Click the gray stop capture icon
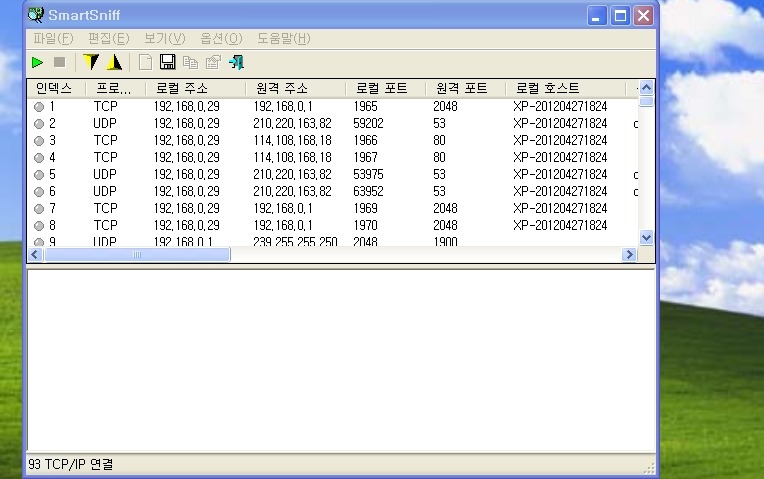 (59, 63)
